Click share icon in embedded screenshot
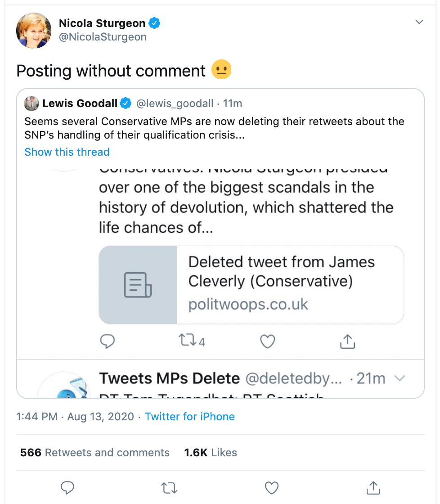440x504 pixels. pos(347,342)
